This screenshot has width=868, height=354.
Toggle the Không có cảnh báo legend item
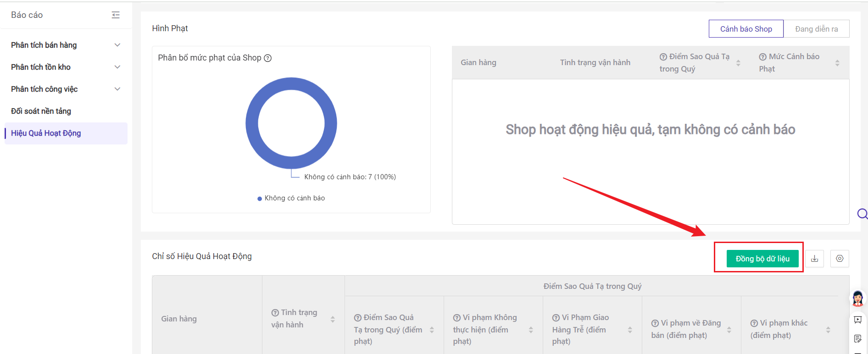point(291,198)
